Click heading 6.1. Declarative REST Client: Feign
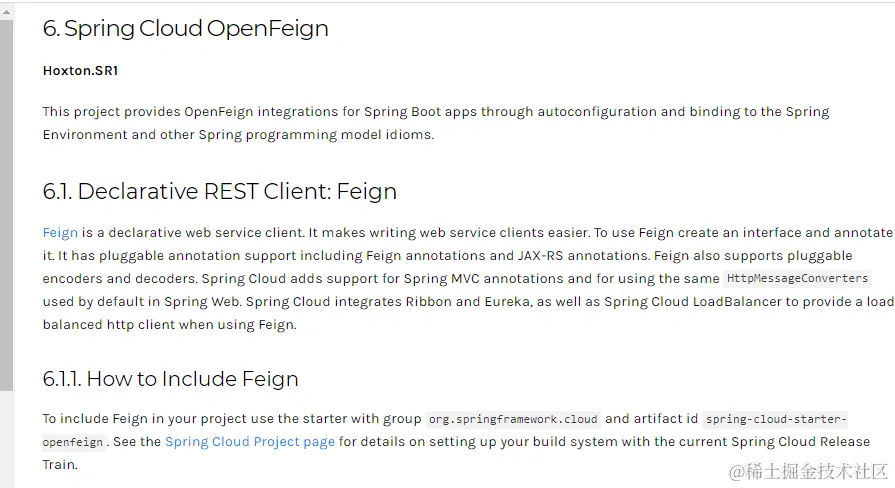Screen dimensions: 895x488 coord(220,191)
